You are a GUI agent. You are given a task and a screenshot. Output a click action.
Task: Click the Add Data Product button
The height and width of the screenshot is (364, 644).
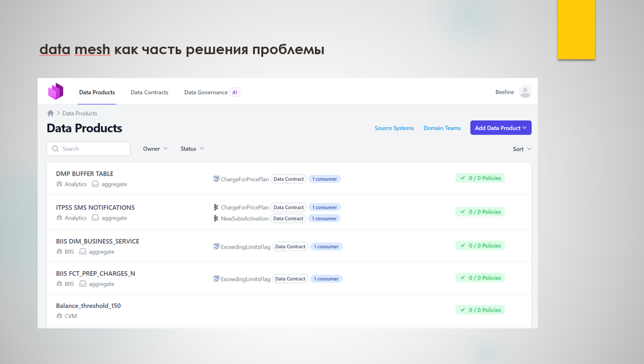coord(500,128)
